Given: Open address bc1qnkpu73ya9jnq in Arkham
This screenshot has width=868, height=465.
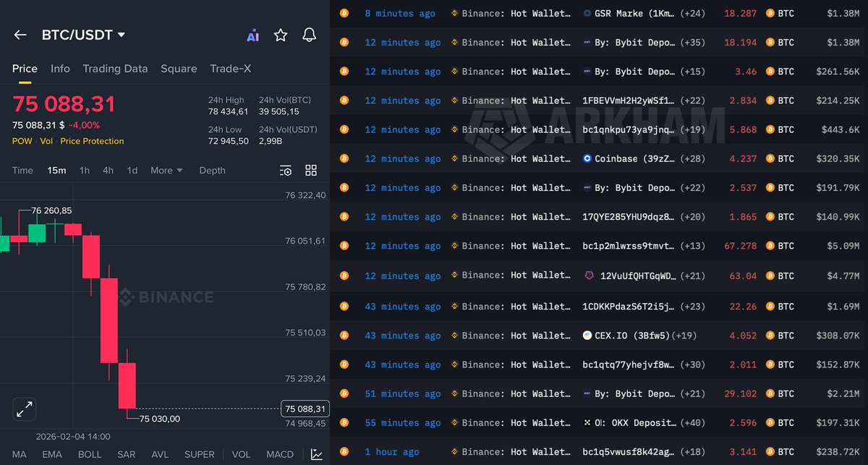Looking at the screenshot, I should coord(629,130).
